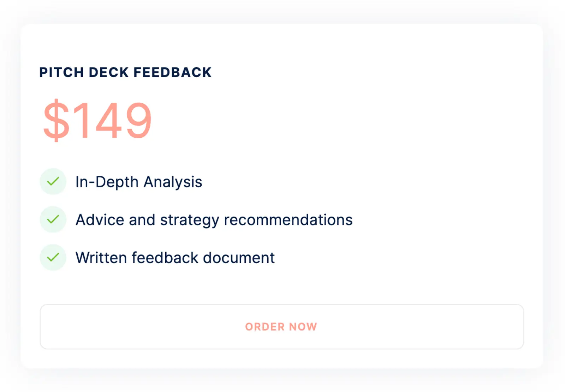Screen dimensions: 565x392
Task: Select the checkmark beside Written feedback document
Action: pos(53,257)
